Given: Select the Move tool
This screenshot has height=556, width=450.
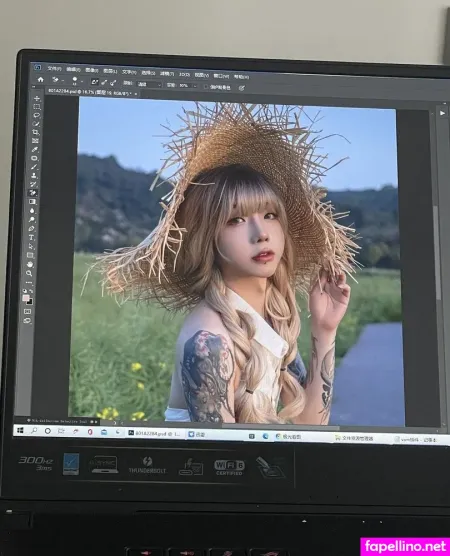Looking at the screenshot, I should (x=37, y=98).
